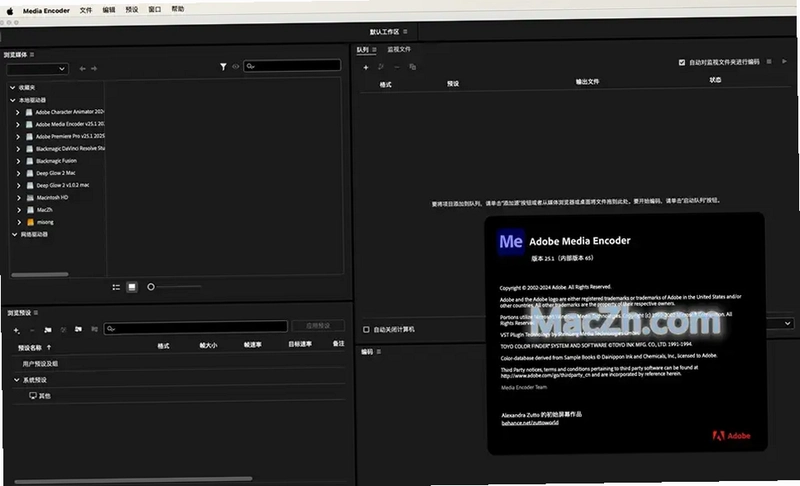Viewport: 800px width, 486px height.
Task: Open the 浏览媒体 panel menu icon
Action: 32,55
